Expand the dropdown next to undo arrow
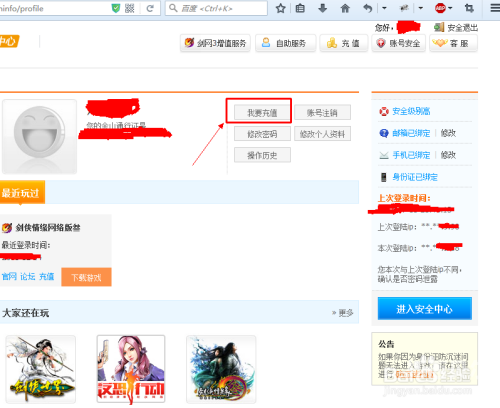The height and width of the screenshot is (408, 500). tap(384, 8)
